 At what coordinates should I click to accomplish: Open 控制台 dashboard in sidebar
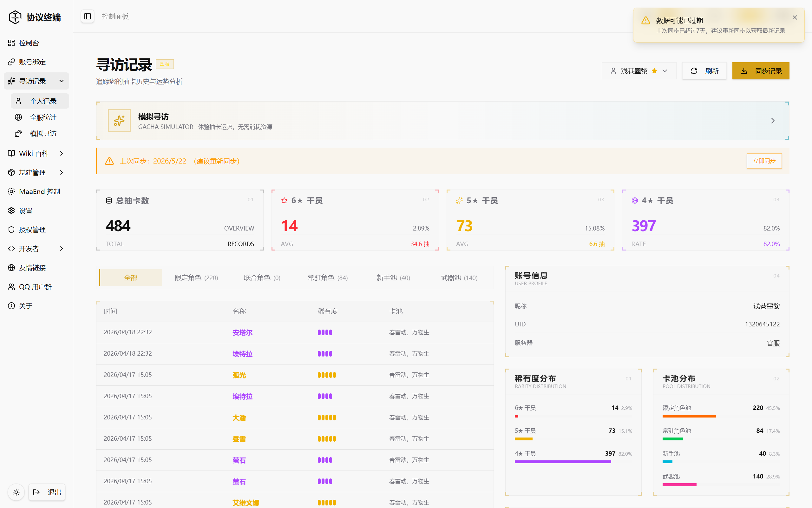(x=36, y=43)
